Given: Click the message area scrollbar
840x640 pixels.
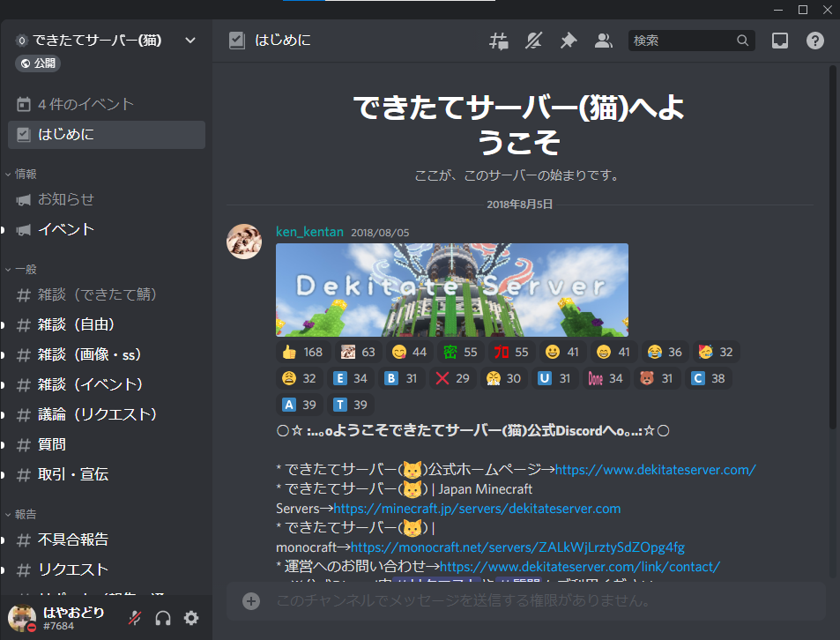Looking at the screenshot, I should [832, 246].
